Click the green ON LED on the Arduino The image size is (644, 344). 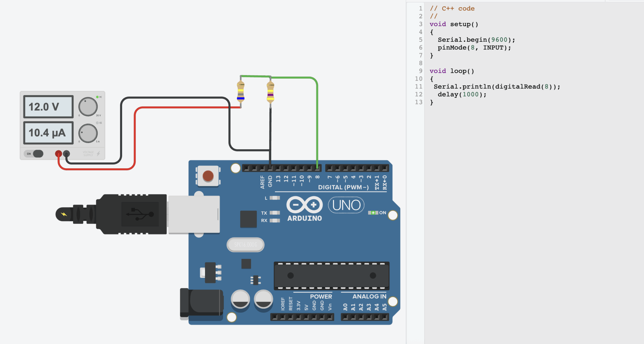[373, 213]
